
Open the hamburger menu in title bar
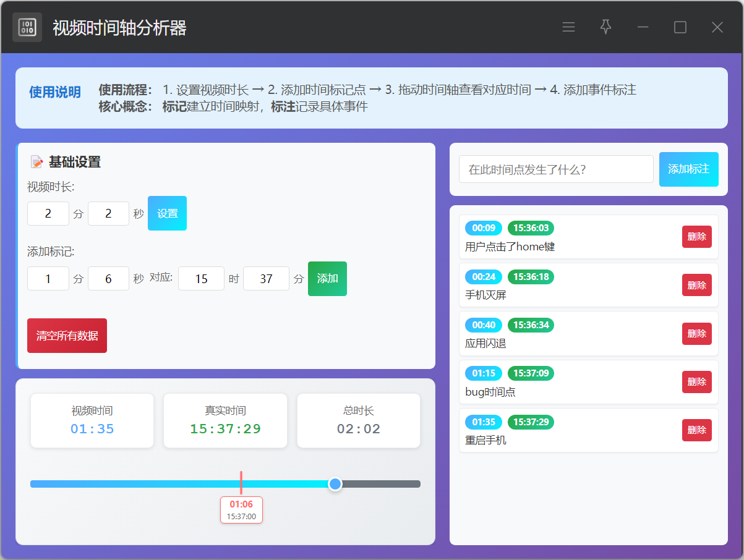568,27
